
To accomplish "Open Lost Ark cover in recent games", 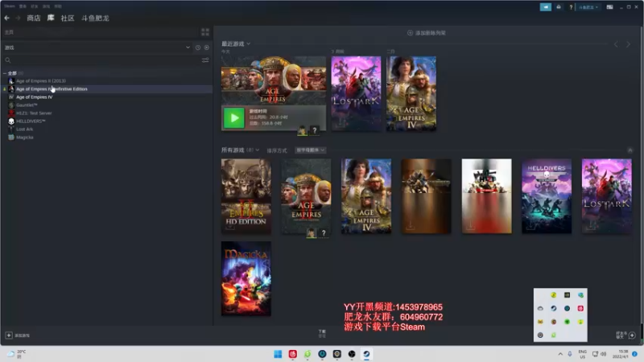I will 356,93.
